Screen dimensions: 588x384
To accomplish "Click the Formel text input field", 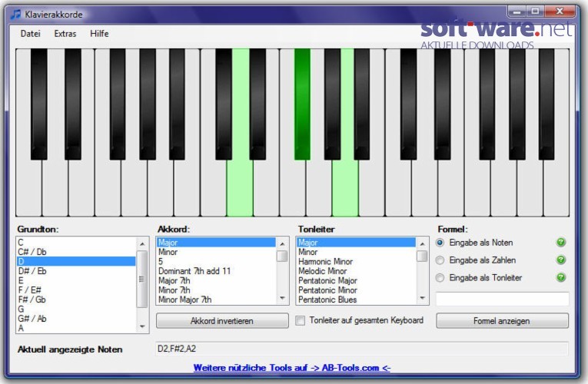I will click(x=502, y=300).
